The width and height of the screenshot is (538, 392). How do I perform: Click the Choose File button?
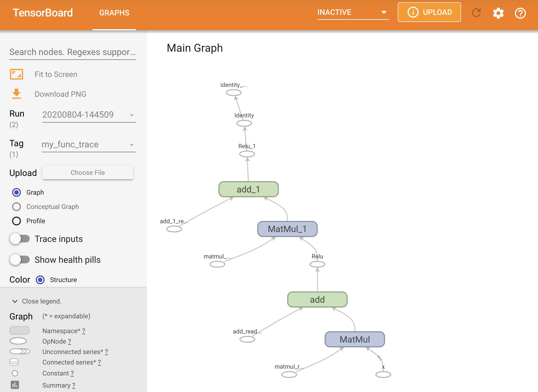88,172
